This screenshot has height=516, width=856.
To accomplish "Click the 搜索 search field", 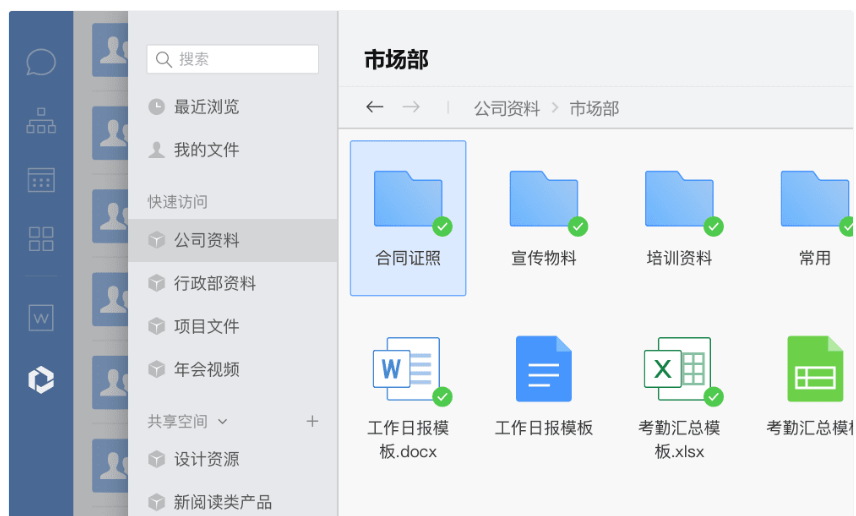I will click(233, 60).
